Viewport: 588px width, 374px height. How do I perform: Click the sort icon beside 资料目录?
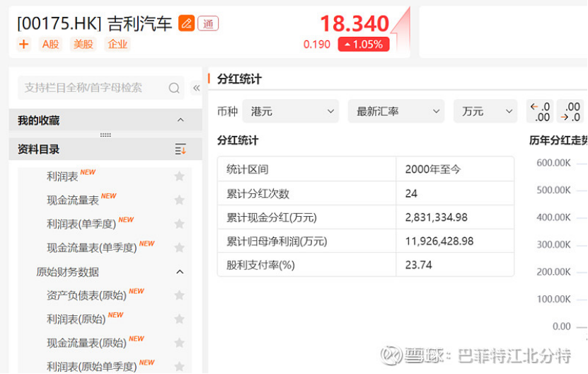click(180, 149)
